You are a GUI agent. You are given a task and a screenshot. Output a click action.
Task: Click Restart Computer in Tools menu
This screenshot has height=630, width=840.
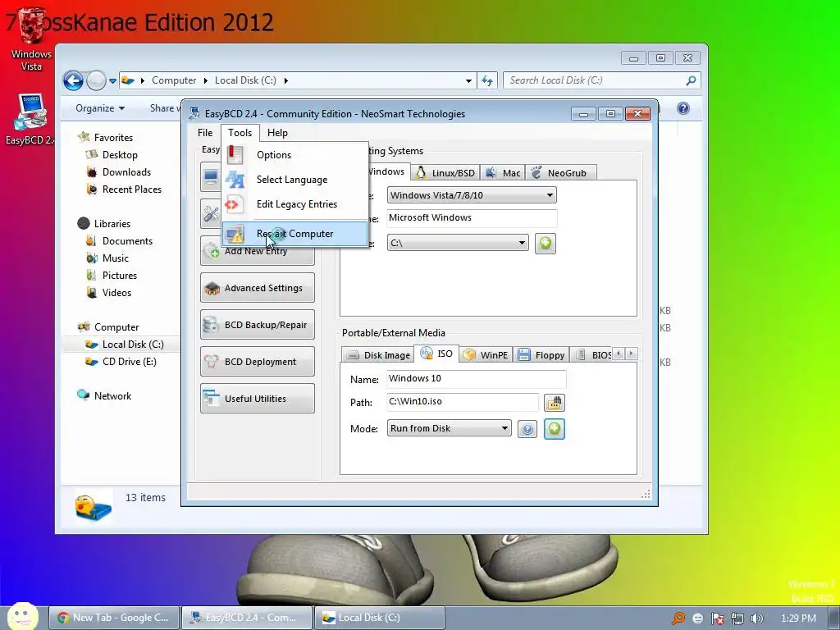tap(294, 234)
